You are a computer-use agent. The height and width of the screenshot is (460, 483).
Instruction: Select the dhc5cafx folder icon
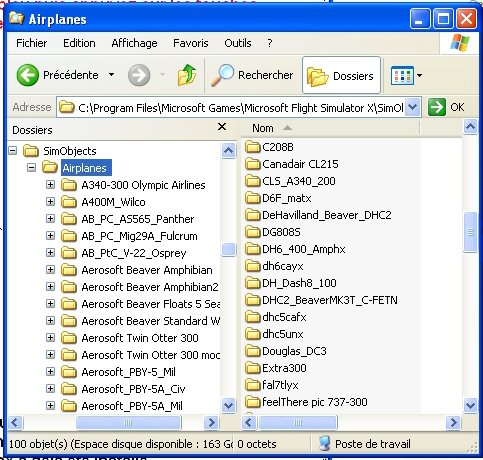pyautogui.click(x=252, y=317)
